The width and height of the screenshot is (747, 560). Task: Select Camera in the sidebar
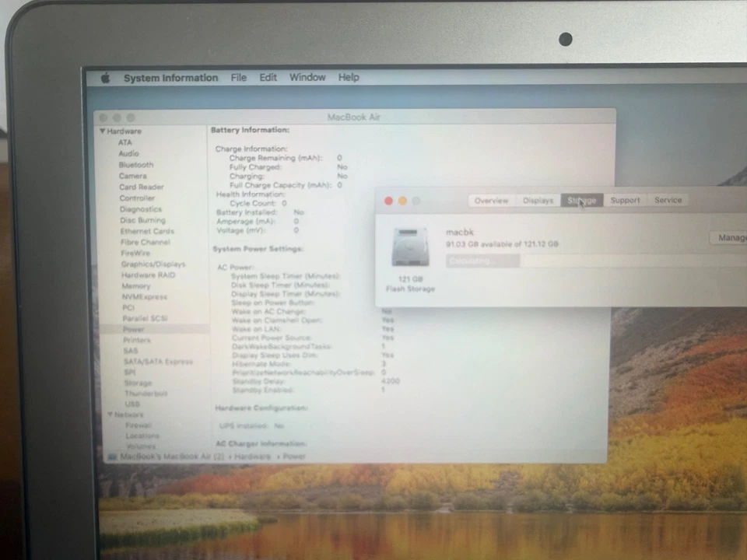pyautogui.click(x=132, y=176)
